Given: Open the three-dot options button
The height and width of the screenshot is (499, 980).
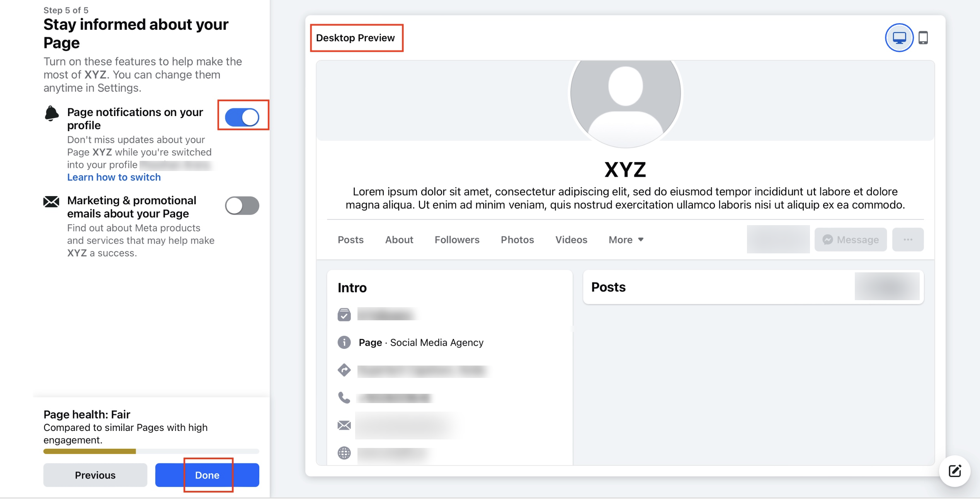Looking at the screenshot, I should [x=908, y=239].
